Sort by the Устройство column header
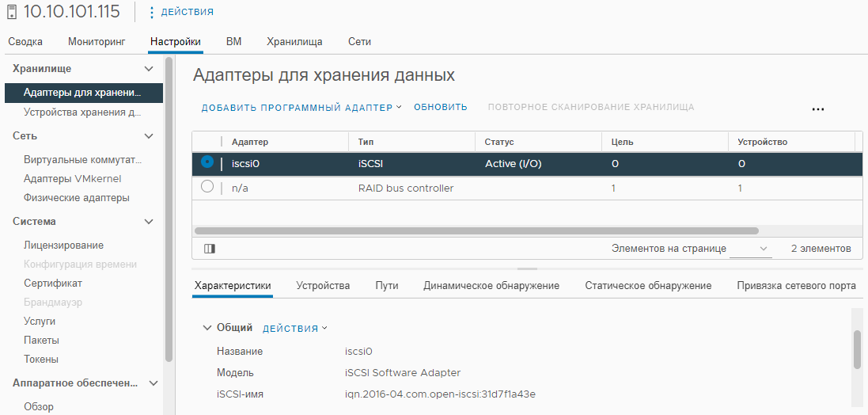 (762, 143)
